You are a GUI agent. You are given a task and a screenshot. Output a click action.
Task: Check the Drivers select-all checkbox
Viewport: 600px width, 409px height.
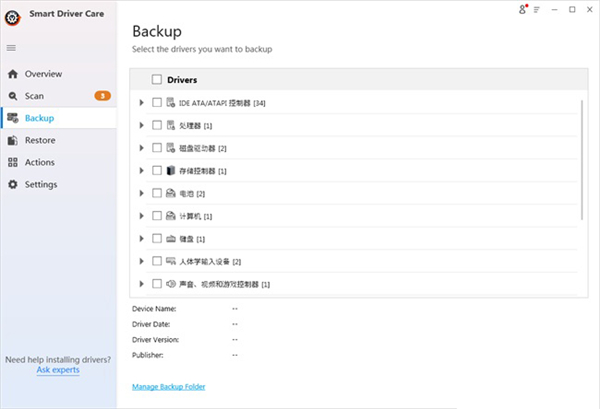point(157,79)
